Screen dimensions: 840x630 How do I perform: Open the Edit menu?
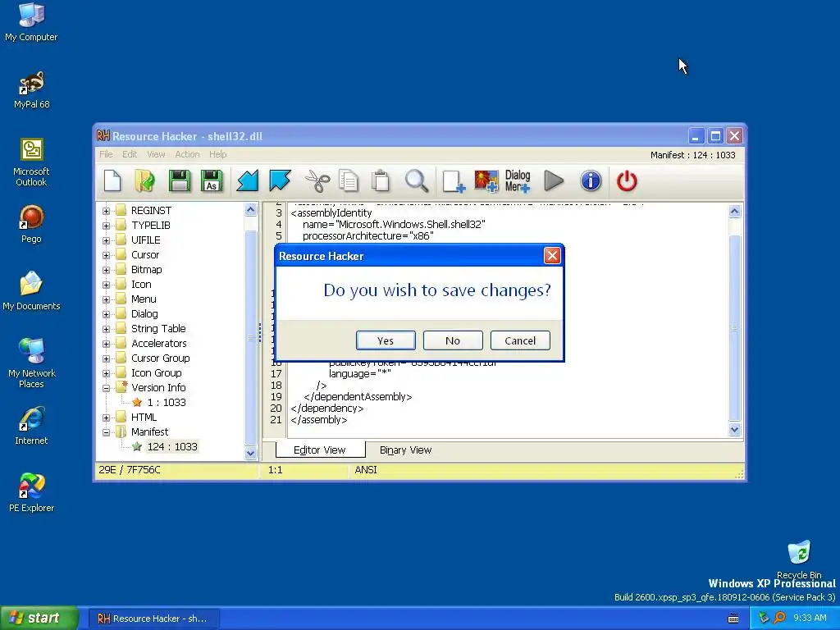[x=130, y=154]
